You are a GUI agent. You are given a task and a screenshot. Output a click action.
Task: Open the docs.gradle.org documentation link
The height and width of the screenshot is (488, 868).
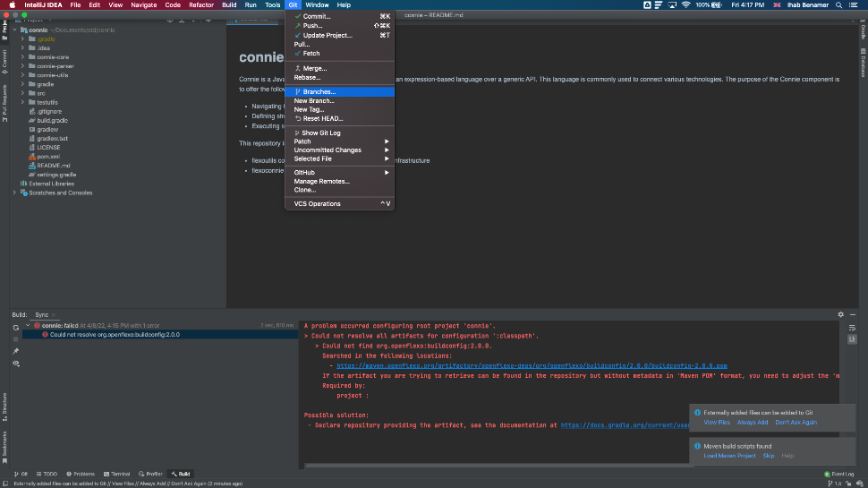click(625, 425)
